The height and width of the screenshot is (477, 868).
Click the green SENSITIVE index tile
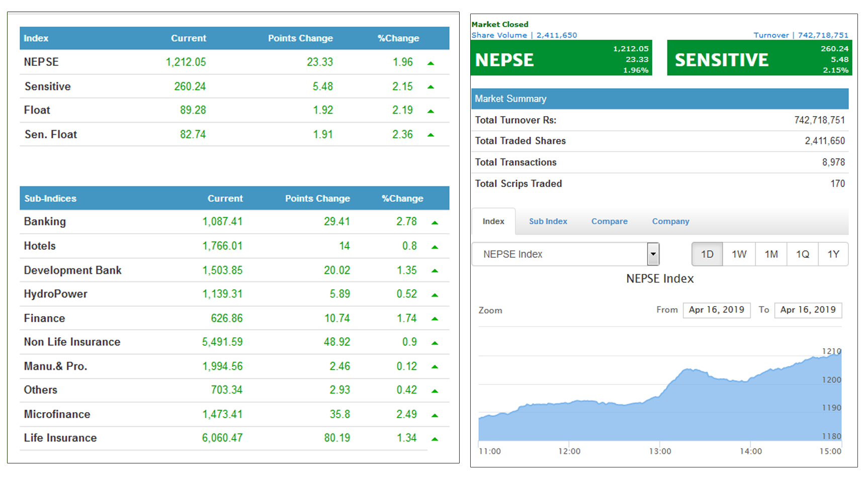point(759,58)
